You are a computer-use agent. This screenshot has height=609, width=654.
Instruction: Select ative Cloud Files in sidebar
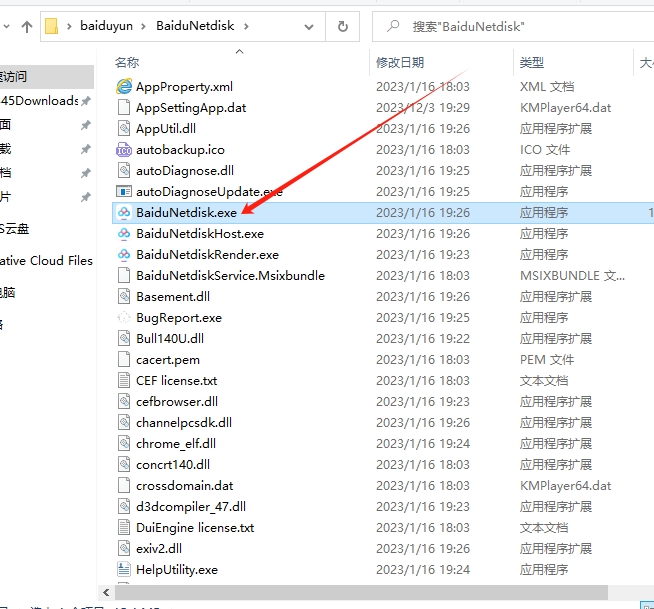(46, 261)
